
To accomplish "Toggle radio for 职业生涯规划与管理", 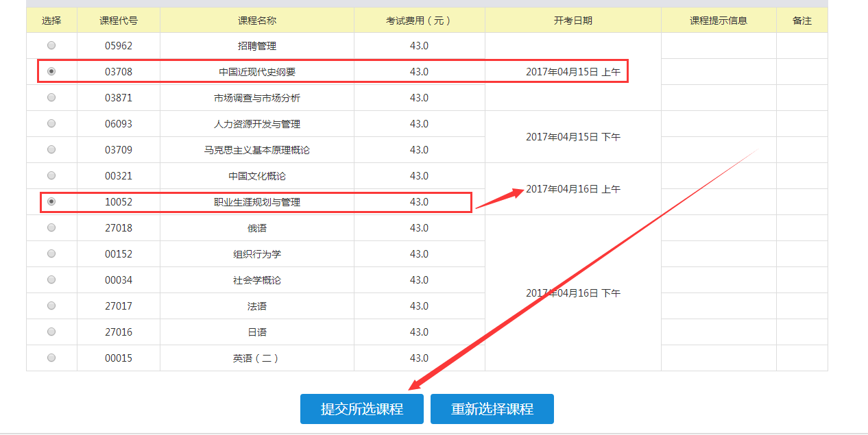I will coord(51,201).
